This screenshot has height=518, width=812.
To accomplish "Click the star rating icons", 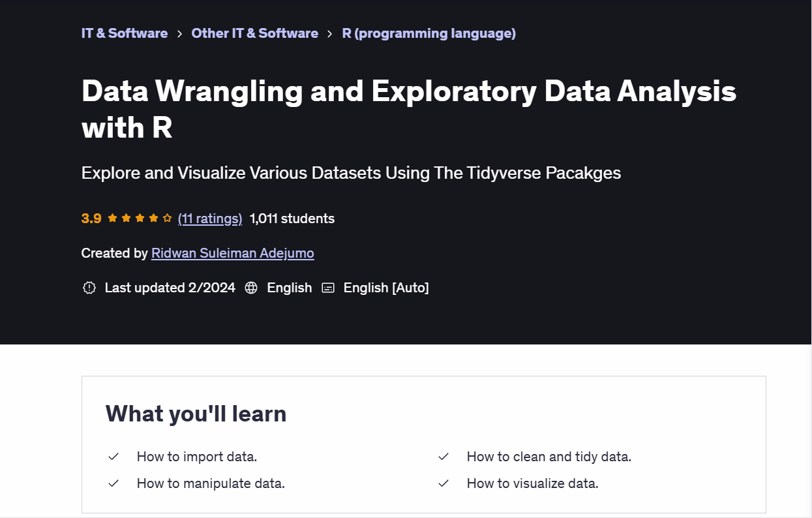I will (140, 219).
